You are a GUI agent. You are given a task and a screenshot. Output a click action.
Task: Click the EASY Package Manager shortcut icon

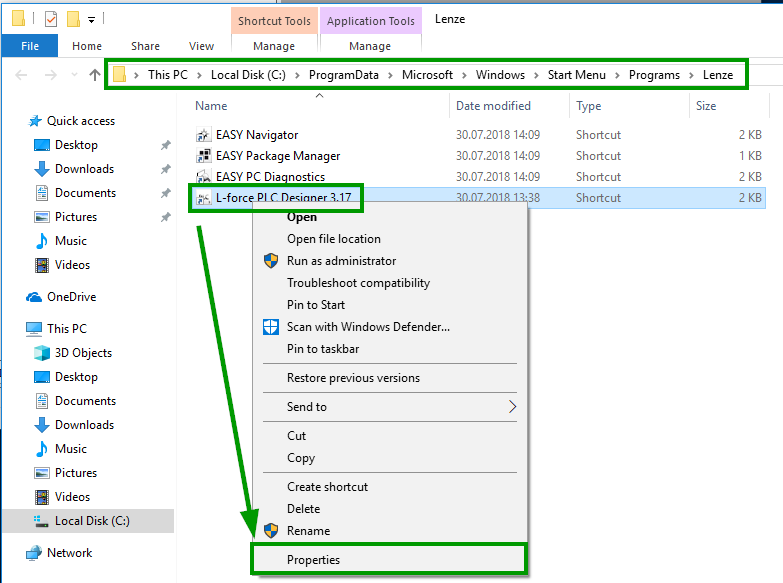pos(204,156)
